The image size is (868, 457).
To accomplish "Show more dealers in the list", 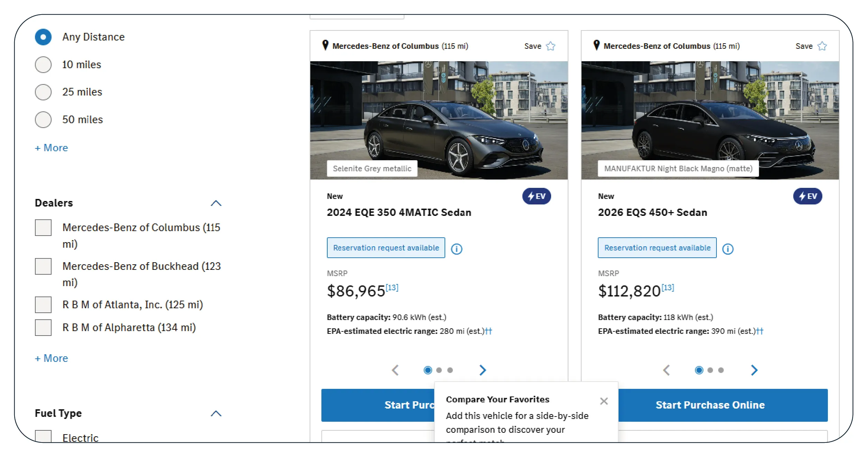I will [52, 358].
